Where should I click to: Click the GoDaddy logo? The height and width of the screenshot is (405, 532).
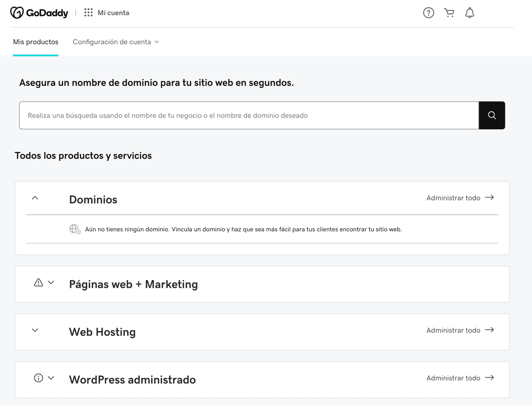point(39,13)
